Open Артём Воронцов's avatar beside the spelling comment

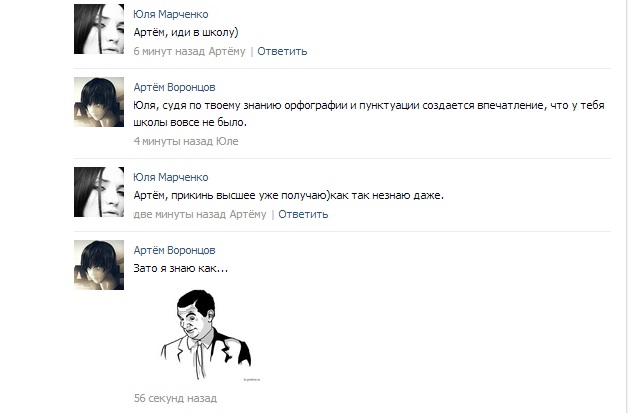coord(99,102)
